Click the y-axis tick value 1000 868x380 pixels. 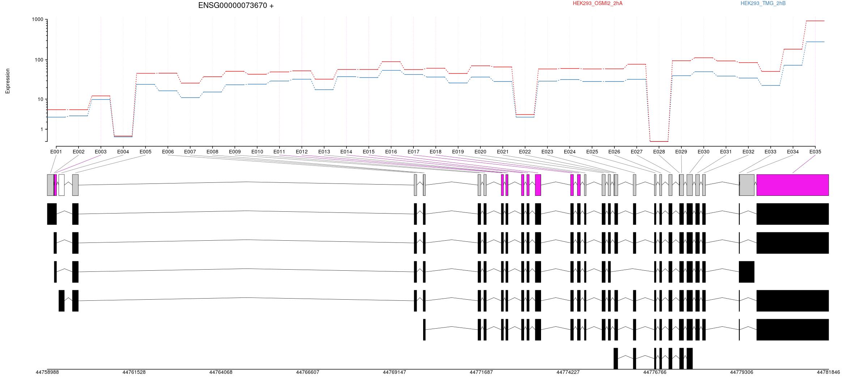point(38,20)
